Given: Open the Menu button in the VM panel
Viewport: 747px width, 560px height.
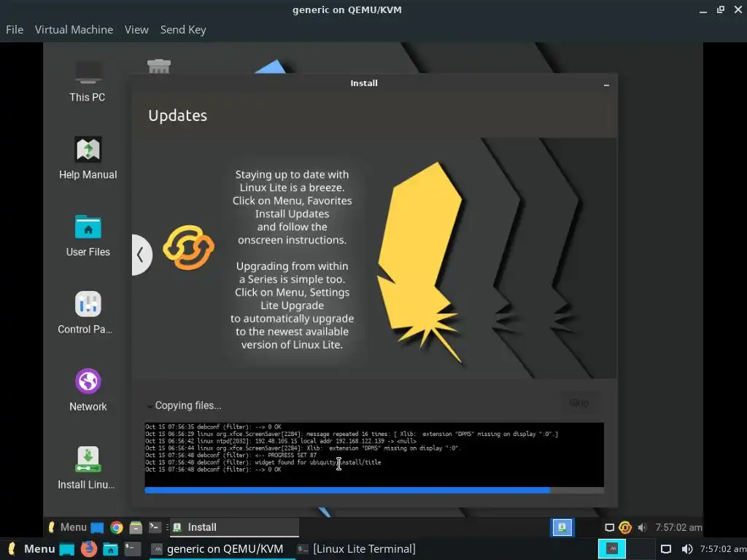Looking at the screenshot, I should [x=67, y=527].
